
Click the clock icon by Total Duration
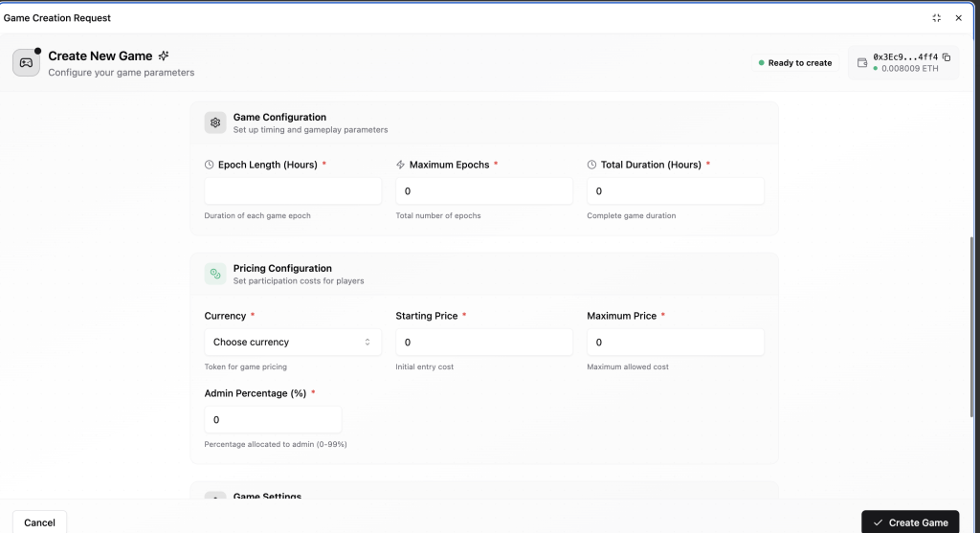tap(592, 165)
